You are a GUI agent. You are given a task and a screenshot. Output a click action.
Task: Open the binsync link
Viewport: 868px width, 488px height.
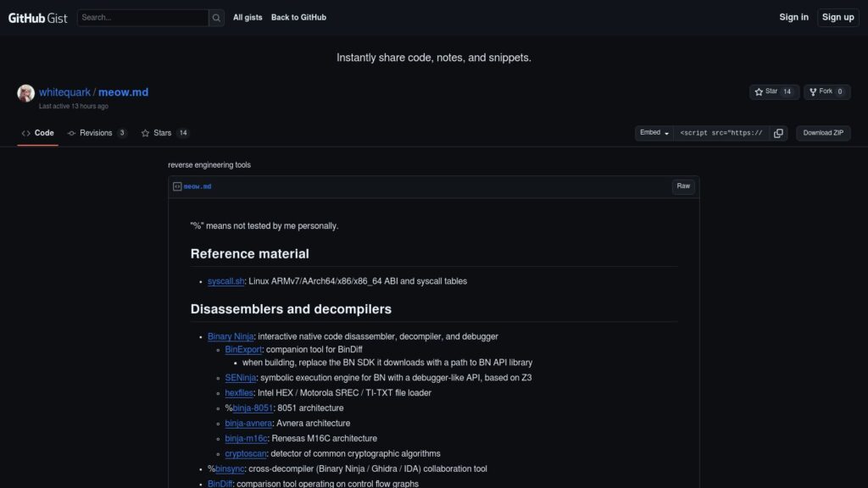coord(230,469)
